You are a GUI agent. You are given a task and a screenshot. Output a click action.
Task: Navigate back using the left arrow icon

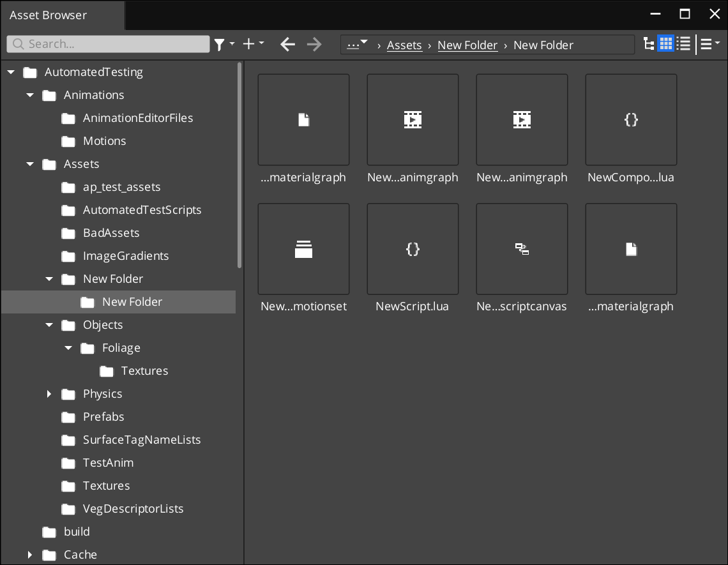tap(287, 44)
